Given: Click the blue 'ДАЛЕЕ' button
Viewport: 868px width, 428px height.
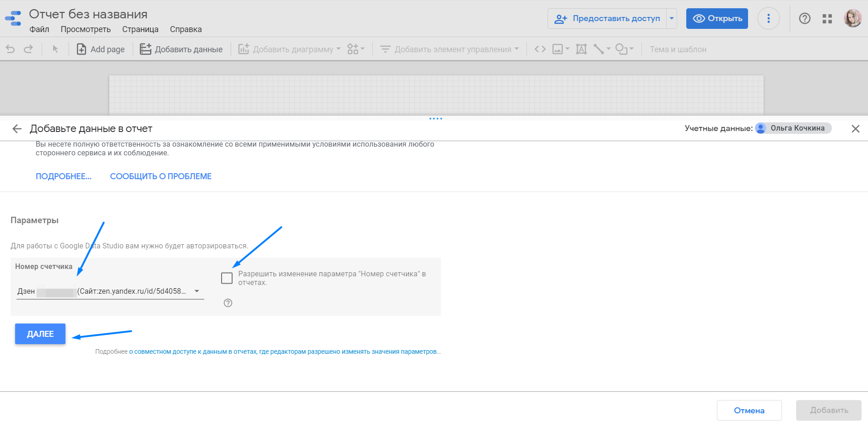Looking at the screenshot, I should (40, 334).
